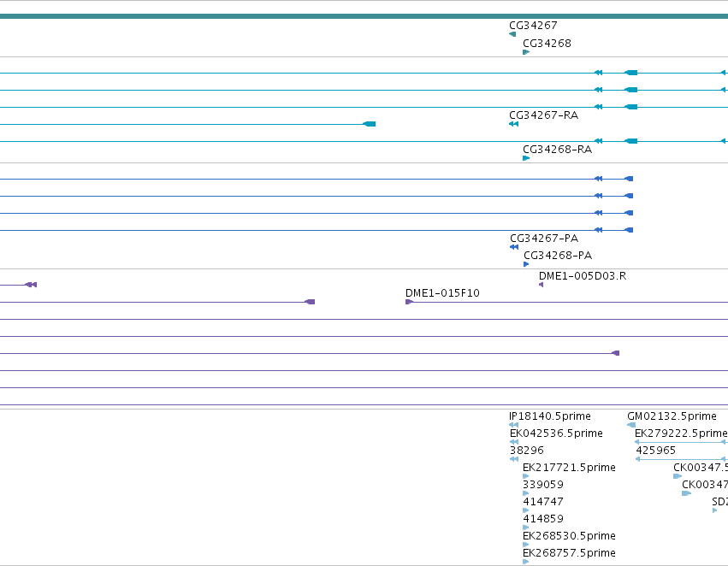This screenshot has width=728, height=566.
Task: Select the teal chromosome bar at top
Action: [364, 17]
